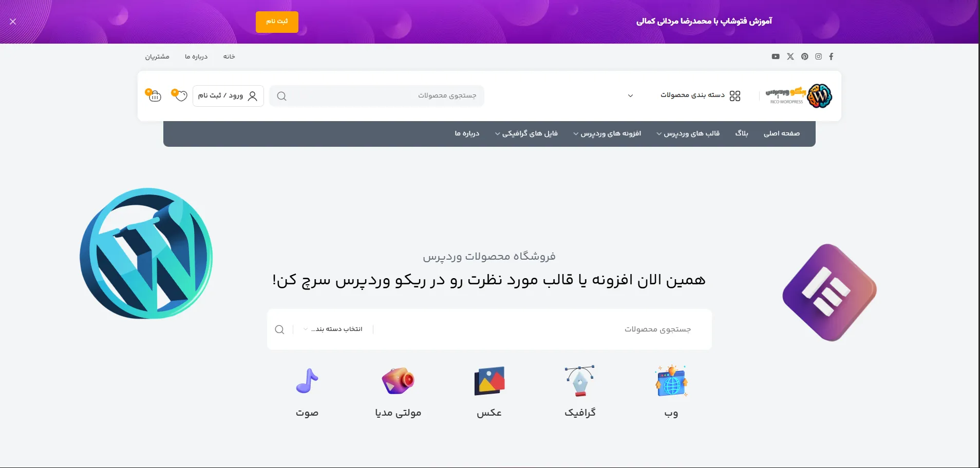
Task: Select the گرافیک pen tool category icon
Action: point(580,381)
